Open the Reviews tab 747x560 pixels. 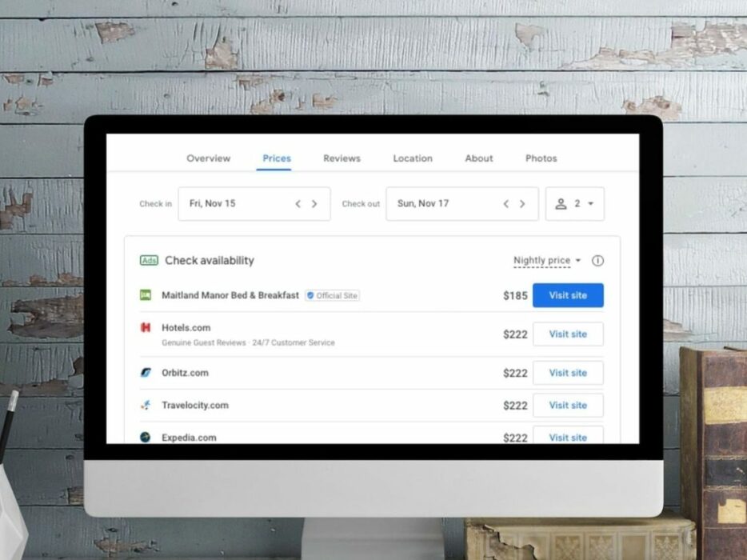[342, 158]
